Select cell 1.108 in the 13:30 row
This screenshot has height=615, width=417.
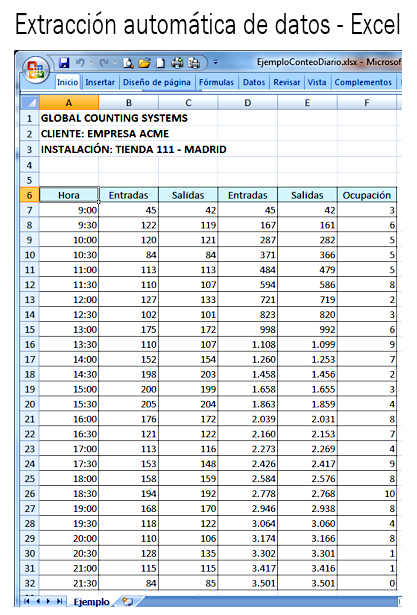click(248, 344)
